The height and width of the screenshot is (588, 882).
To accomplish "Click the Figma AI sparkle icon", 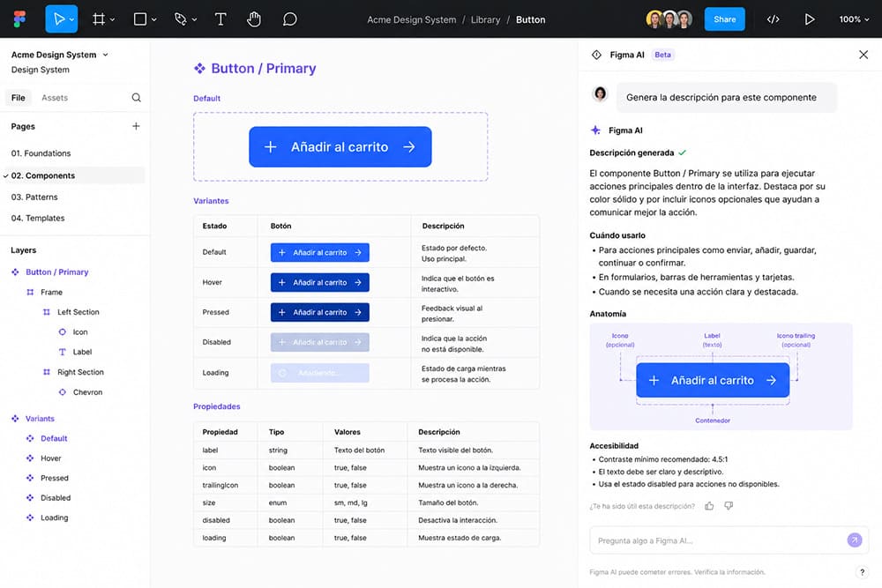I will (595, 130).
